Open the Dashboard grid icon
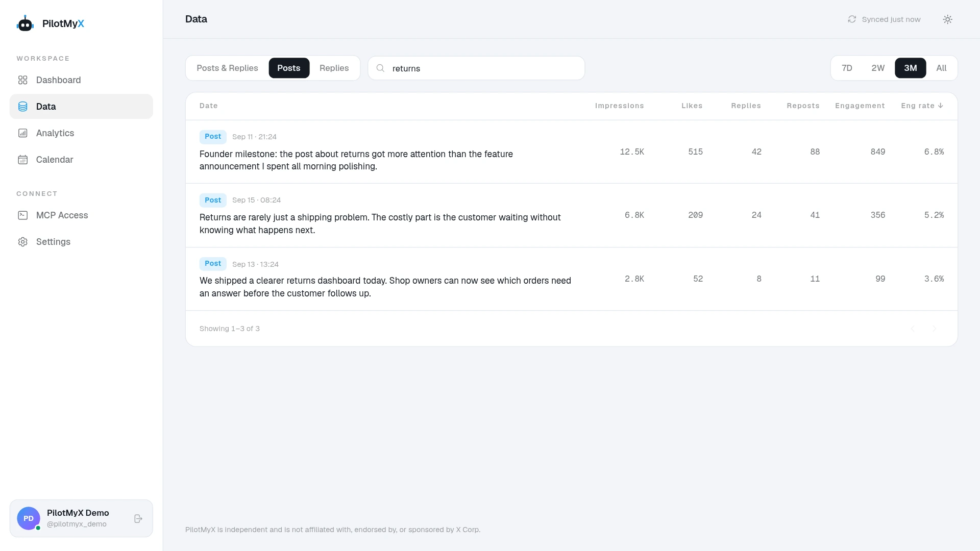Image resolution: width=980 pixels, height=551 pixels. [x=23, y=80]
